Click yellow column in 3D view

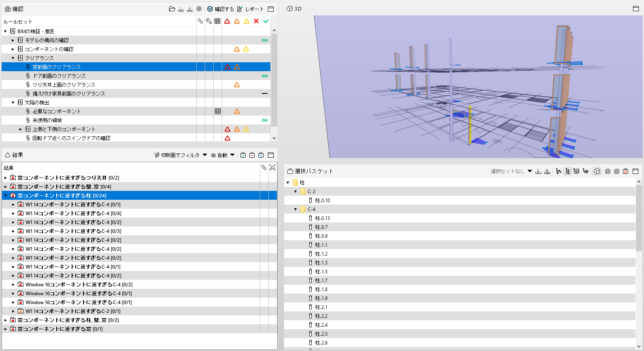(x=470, y=125)
